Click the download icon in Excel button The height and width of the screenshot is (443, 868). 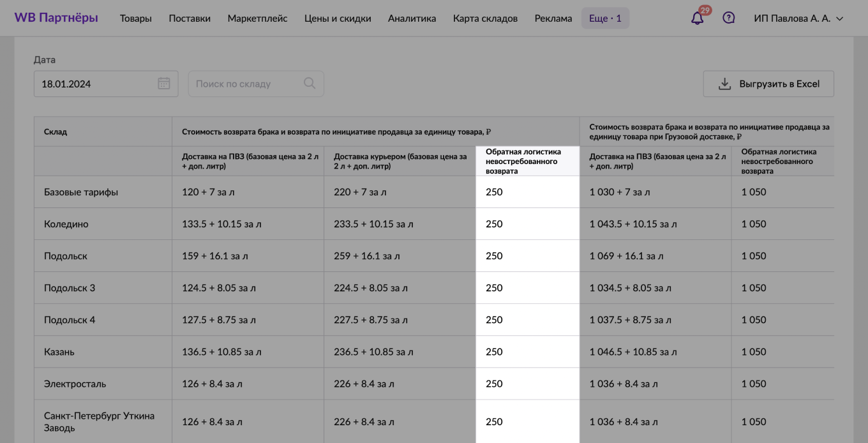[x=724, y=84]
